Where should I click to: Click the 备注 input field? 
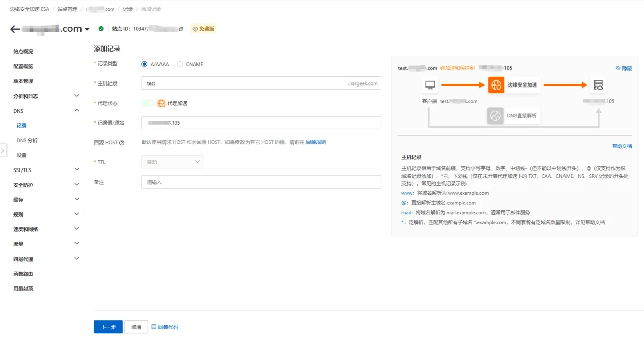[261, 182]
